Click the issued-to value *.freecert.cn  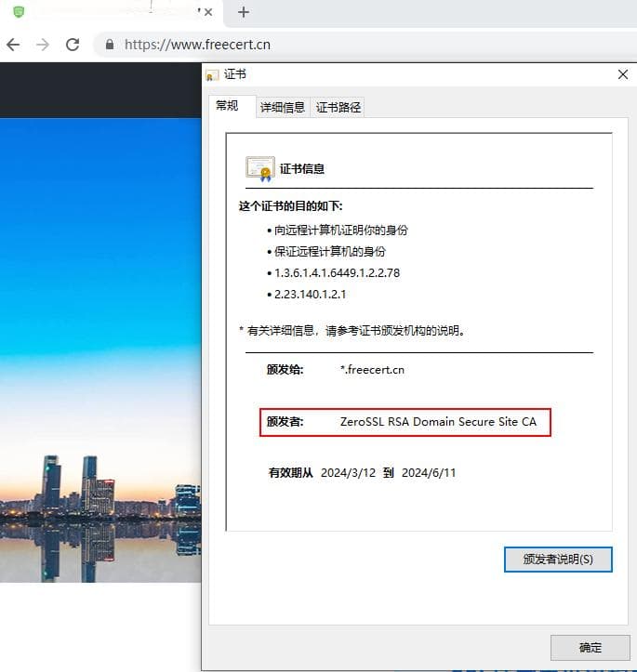click(x=373, y=369)
